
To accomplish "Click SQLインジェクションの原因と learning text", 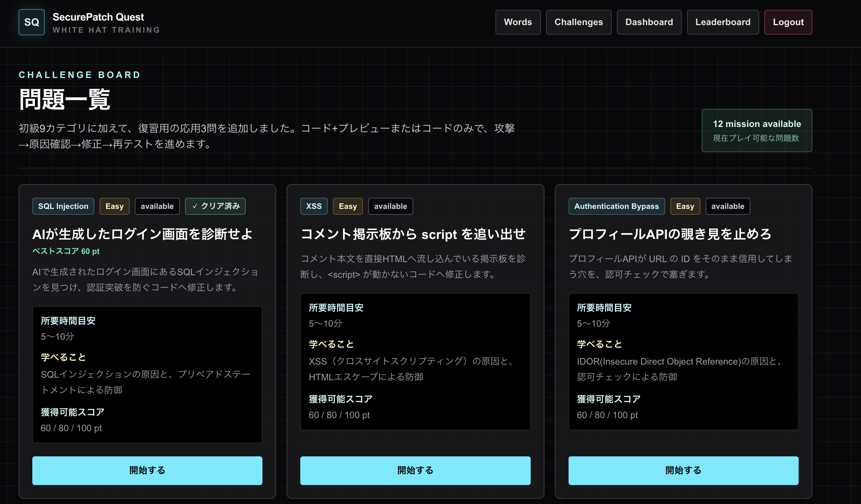I will pyautogui.click(x=146, y=382).
